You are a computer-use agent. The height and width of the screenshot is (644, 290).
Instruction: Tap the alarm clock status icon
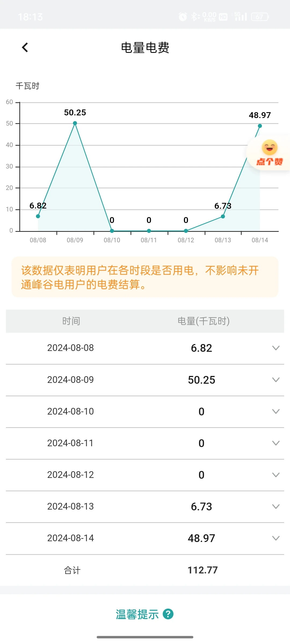pos(183,17)
